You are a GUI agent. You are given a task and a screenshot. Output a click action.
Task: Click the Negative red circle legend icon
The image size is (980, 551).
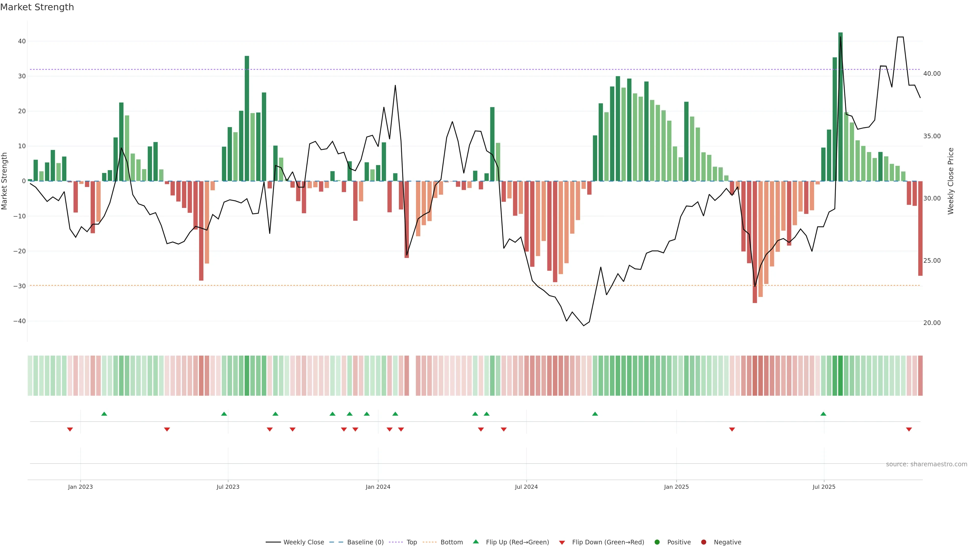[x=703, y=542]
